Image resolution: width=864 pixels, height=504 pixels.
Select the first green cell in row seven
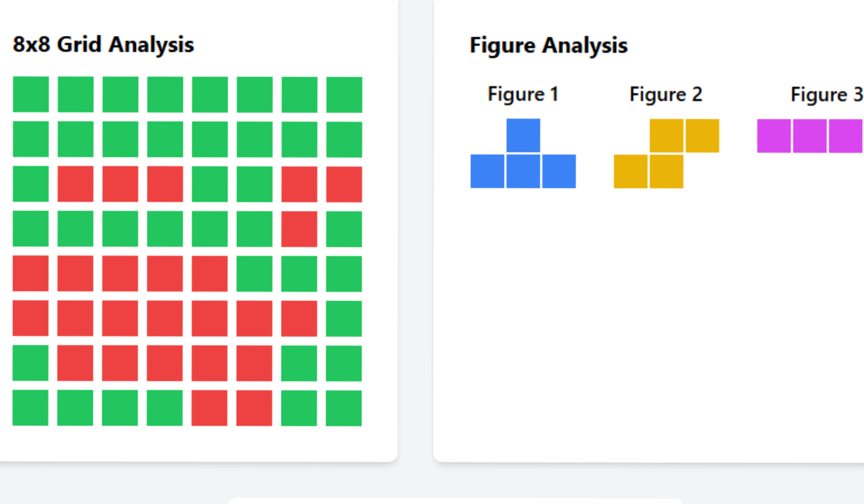pos(30,363)
